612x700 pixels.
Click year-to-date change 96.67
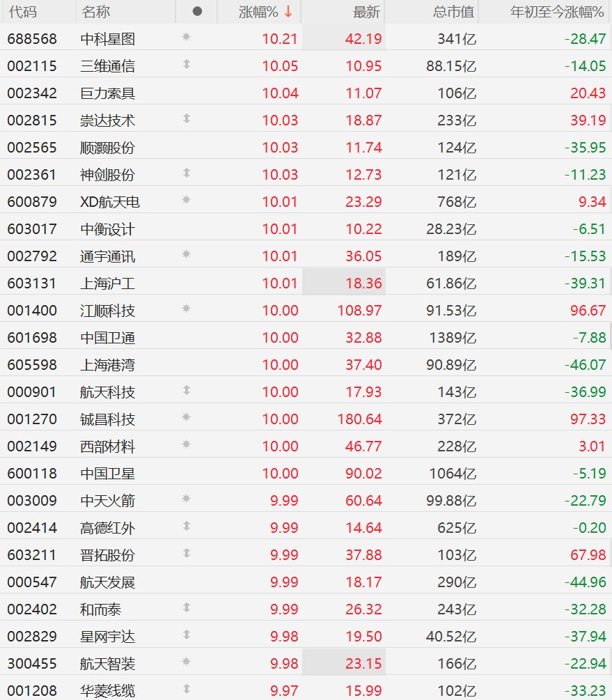tap(588, 311)
